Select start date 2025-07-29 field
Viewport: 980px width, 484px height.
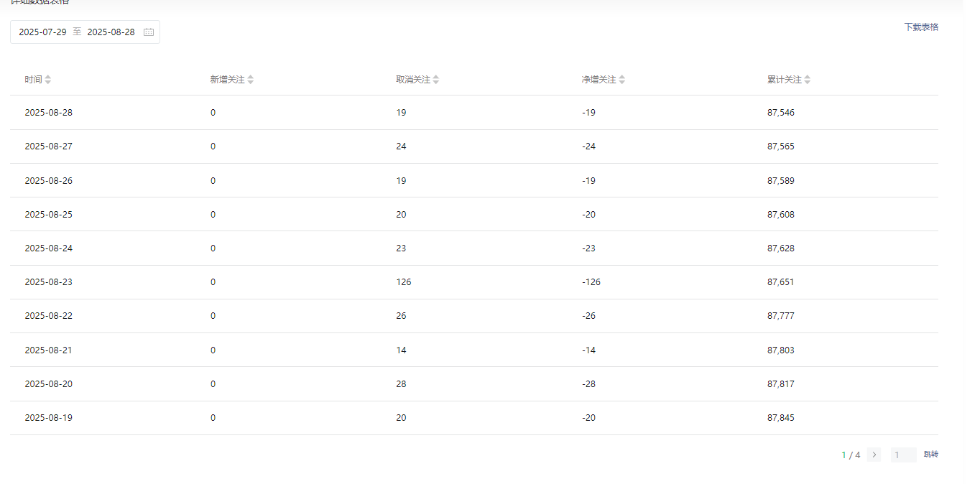42,32
